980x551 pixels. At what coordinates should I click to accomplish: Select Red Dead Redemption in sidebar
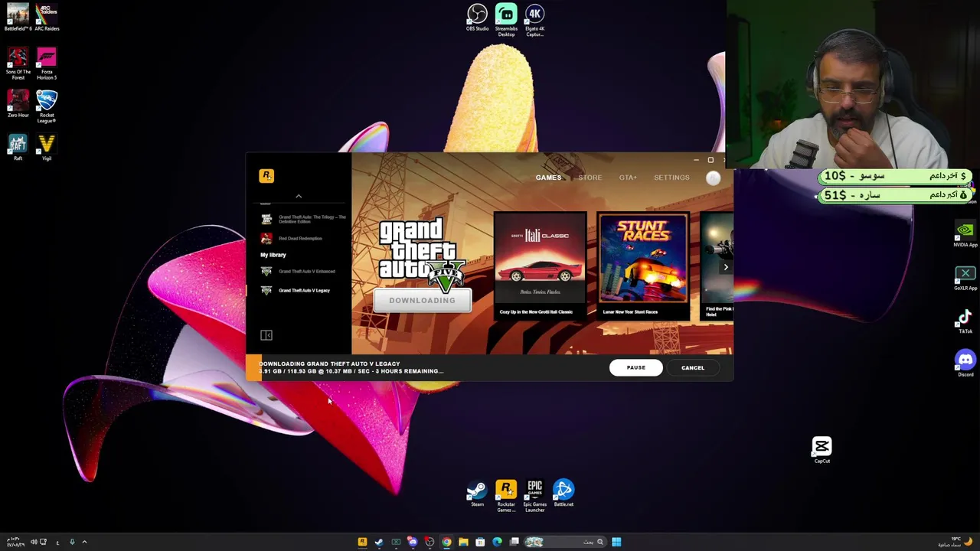pyautogui.click(x=292, y=239)
